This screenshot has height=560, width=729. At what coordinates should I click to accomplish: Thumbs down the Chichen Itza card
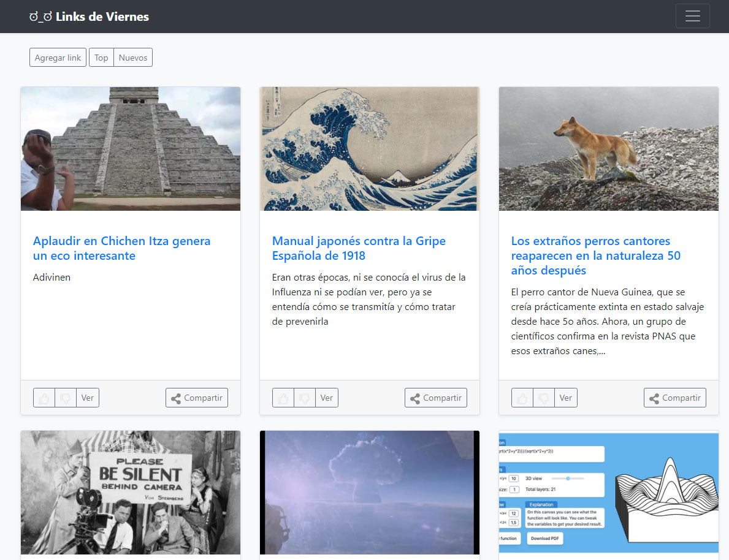pyautogui.click(x=66, y=398)
